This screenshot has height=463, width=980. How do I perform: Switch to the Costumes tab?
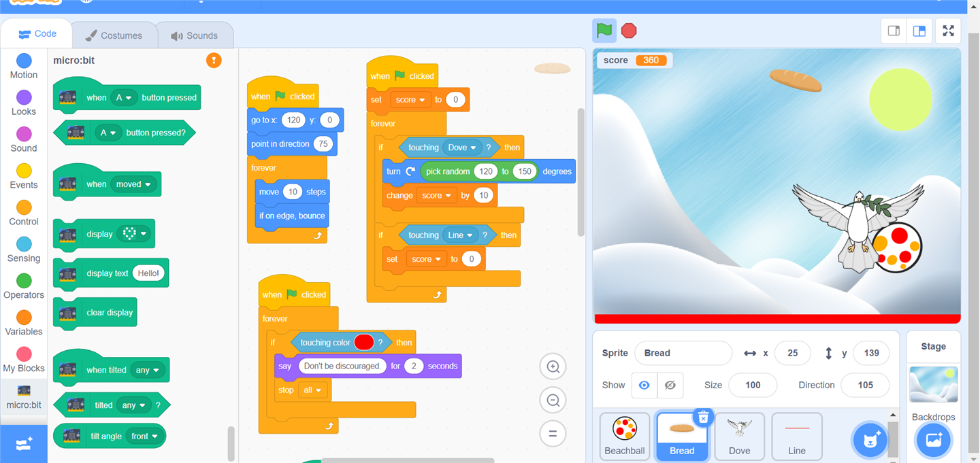114,35
